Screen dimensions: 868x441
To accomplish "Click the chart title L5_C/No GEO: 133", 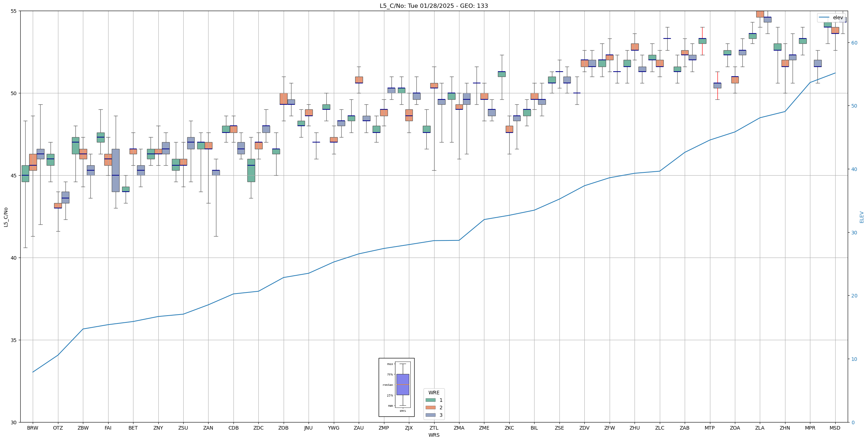I will (434, 6).
